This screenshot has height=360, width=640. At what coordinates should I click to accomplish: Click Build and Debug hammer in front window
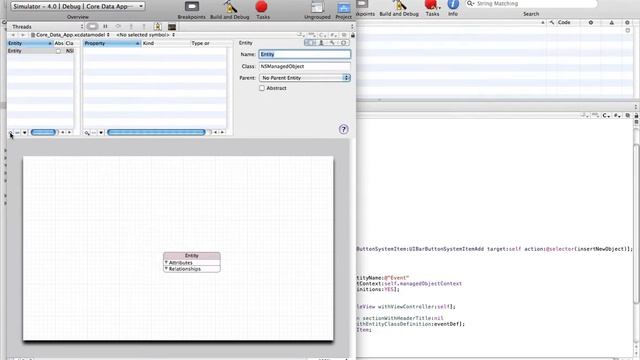click(x=230, y=7)
